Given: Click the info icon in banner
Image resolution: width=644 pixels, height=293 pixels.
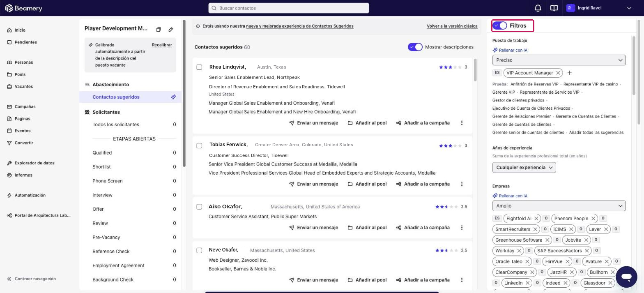Looking at the screenshot, I should (198, 26).
